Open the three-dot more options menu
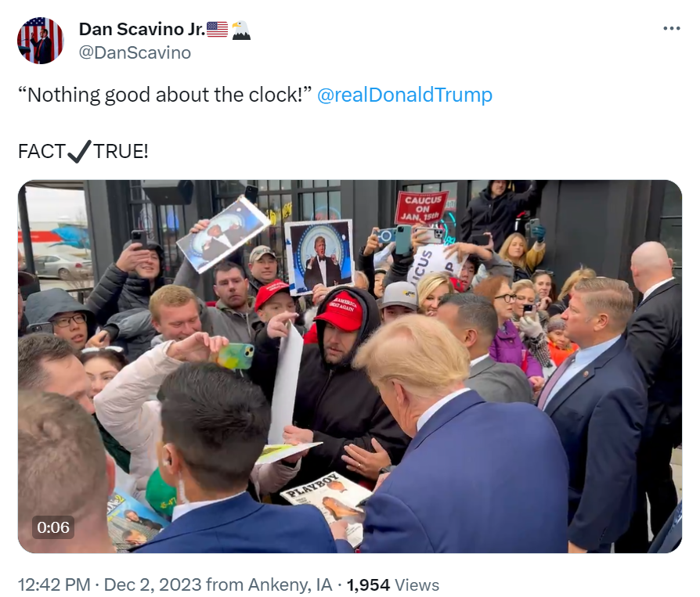This screenshot has width=700, height=597. [x=672, y=28]
